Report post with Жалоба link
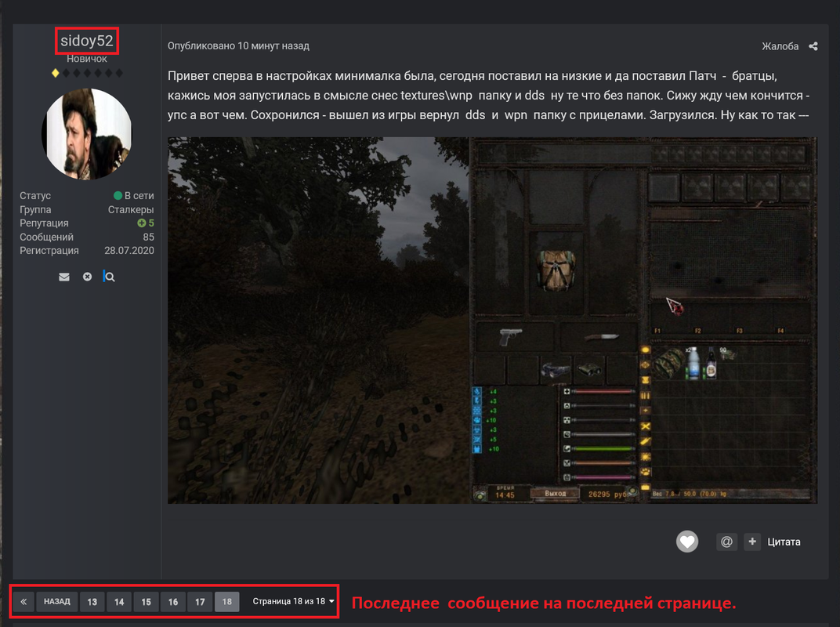This screenshot has height=627, width=840. (780, 46)
